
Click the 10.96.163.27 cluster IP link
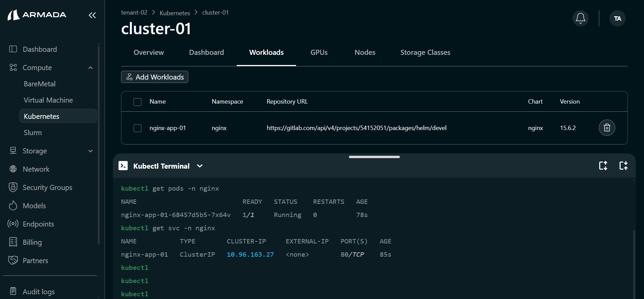(x=250, y=254)
